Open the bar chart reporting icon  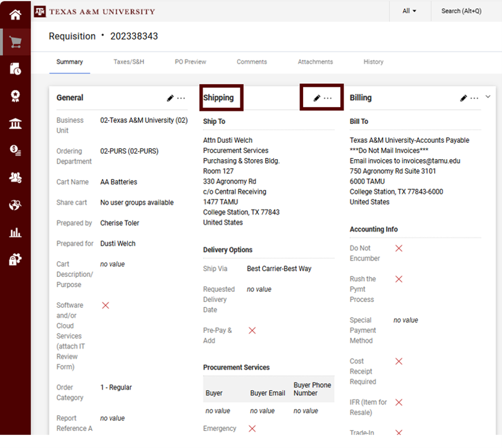tap(15, 232)
